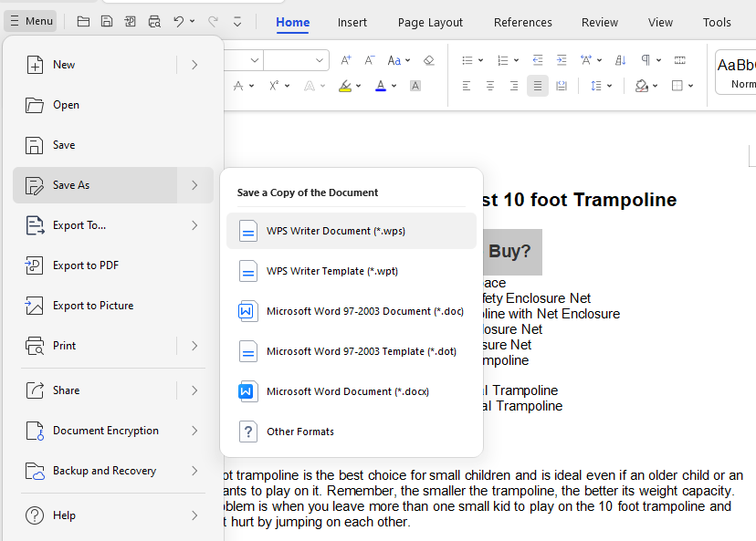The height and width of the screenshot is (541, 756).
Task: Toggle justified text alignment
Action: [x=537, y=85]
